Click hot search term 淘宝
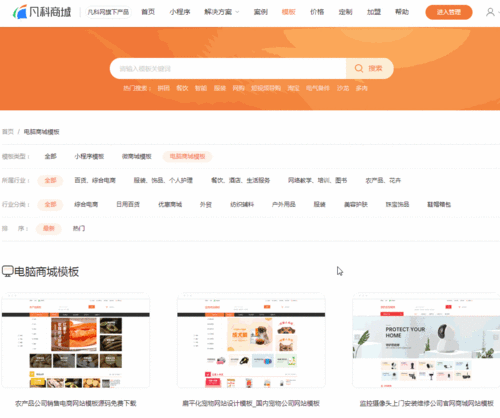Image resolution: width=500 pixels, height=418 pixels. tap(294, 88)
